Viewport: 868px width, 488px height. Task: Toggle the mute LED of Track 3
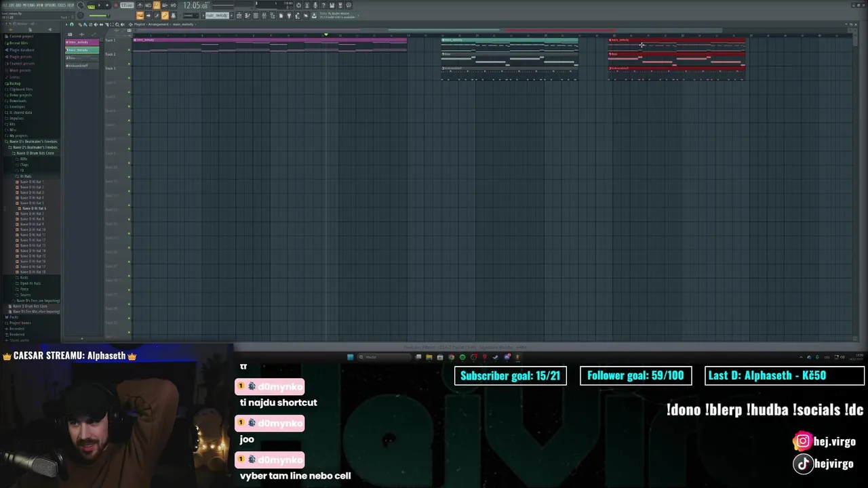tap(129, 78)
